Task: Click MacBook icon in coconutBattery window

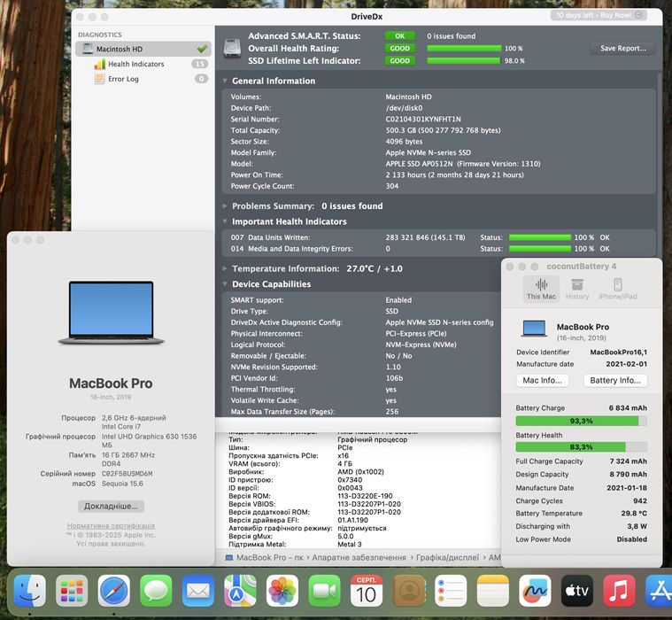Action: pyautogui.click(x=534, y=329)
